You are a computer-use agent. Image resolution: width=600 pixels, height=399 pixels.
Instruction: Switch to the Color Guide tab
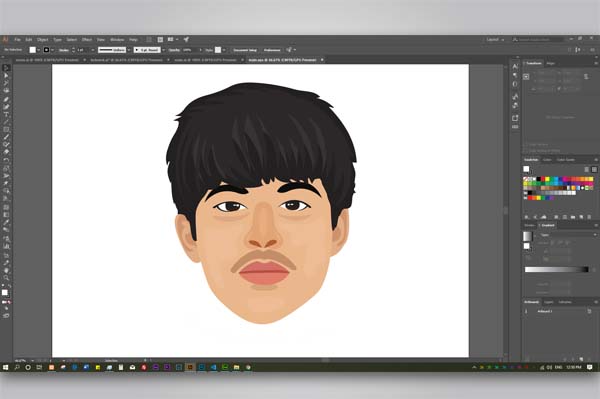[566, 160]
